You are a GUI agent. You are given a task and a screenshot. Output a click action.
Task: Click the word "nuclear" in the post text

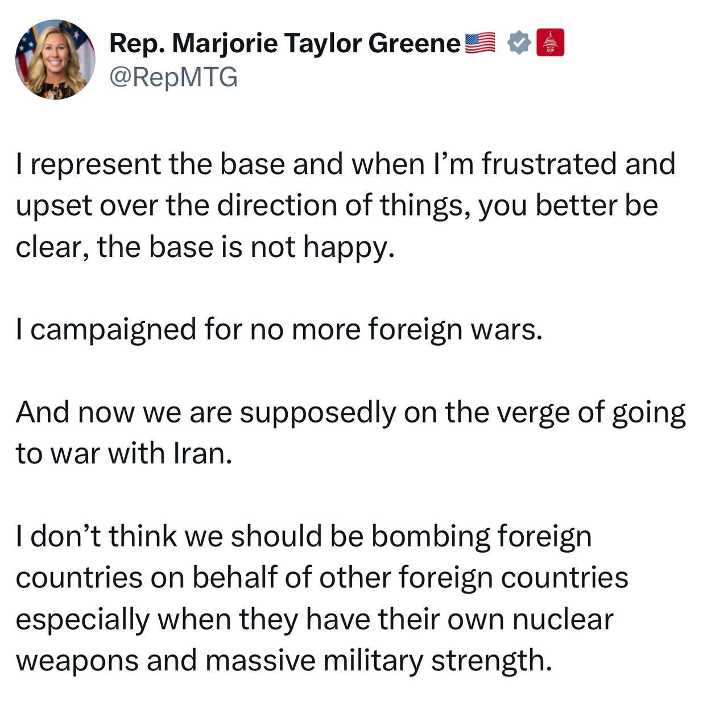563,619
